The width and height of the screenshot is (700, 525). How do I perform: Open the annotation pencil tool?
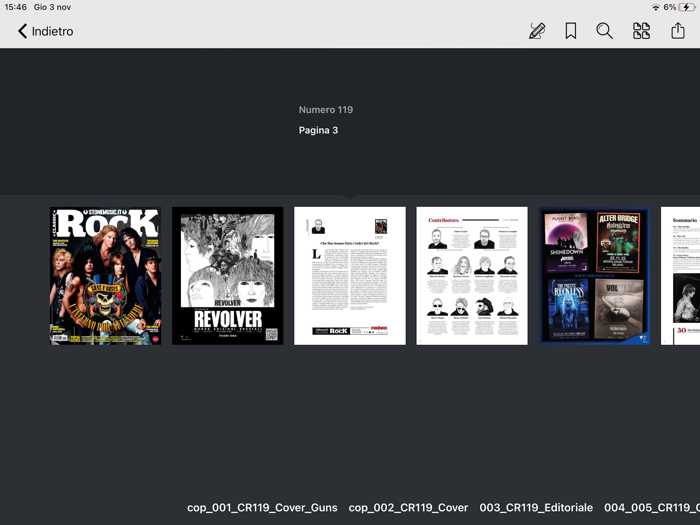pyautogui.click(x=537, y=31)
